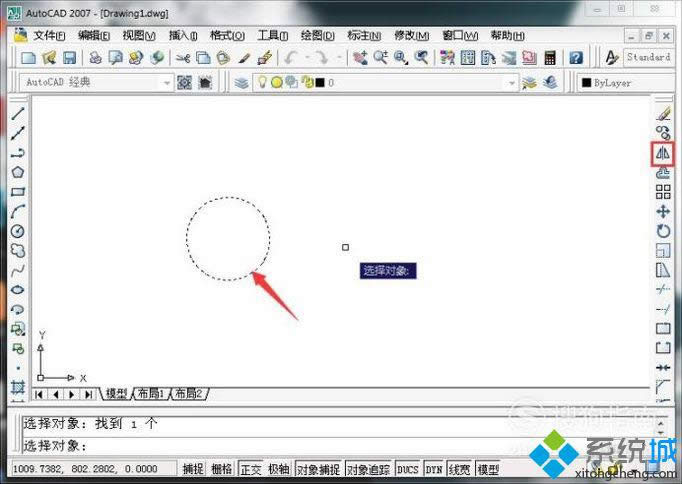
Task: Click the Array tool
Action: 663,192
